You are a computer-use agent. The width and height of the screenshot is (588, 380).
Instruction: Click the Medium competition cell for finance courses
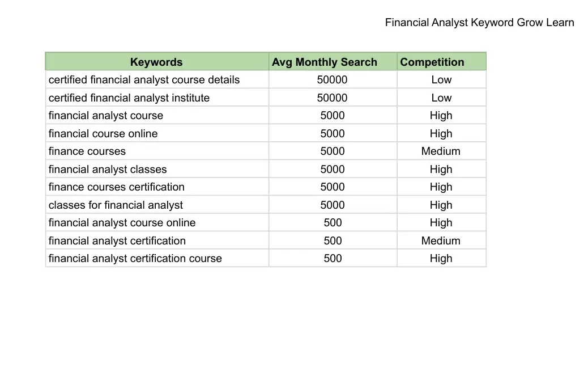tap(441, 151)
